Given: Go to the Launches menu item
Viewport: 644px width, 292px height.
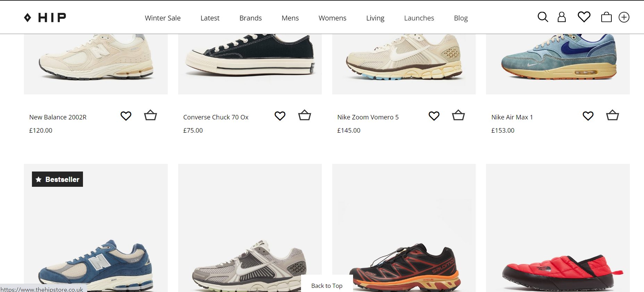Looking at the screenshot, I should (419, 18).
